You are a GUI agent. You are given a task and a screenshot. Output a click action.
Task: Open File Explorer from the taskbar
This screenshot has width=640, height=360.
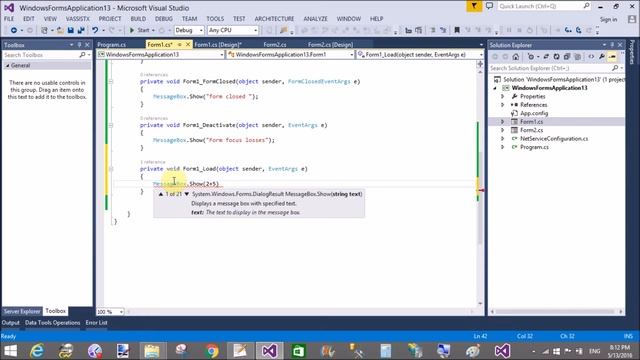[x=152, y=351]
